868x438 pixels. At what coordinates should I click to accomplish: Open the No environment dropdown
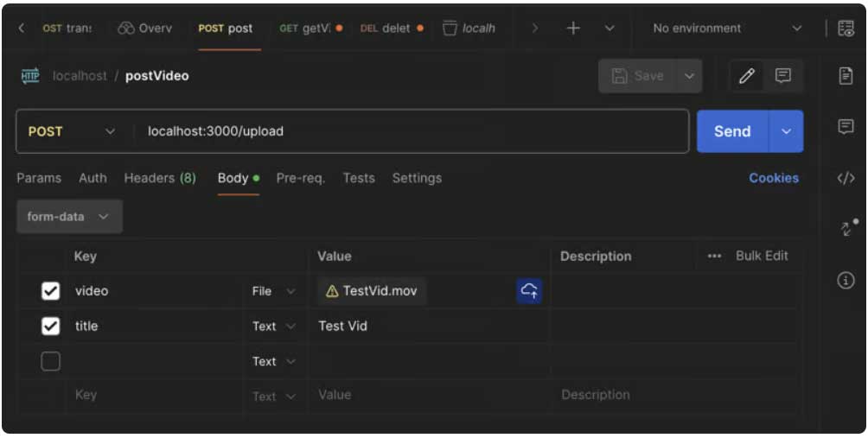(x=727, y=29)
